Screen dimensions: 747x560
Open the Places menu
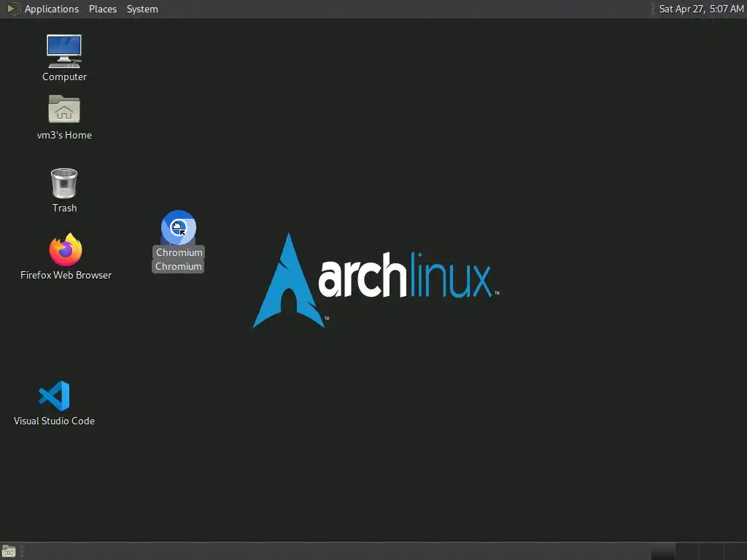point(102,9)
